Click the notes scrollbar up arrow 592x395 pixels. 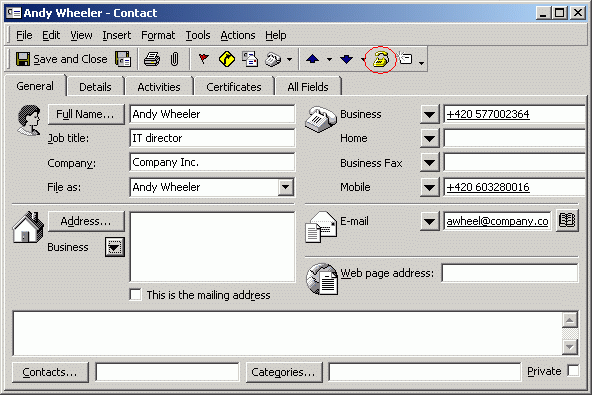(x=570, y=320)
